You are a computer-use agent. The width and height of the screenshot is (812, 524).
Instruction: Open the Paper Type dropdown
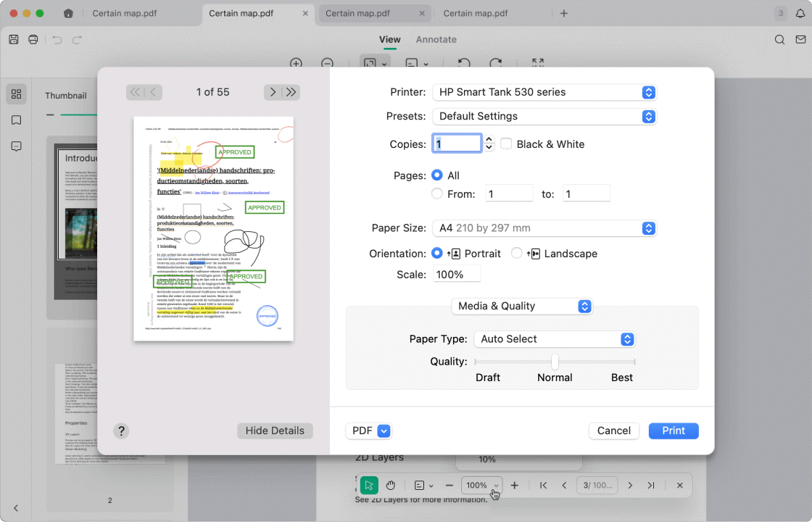click(x=554, y=339)
